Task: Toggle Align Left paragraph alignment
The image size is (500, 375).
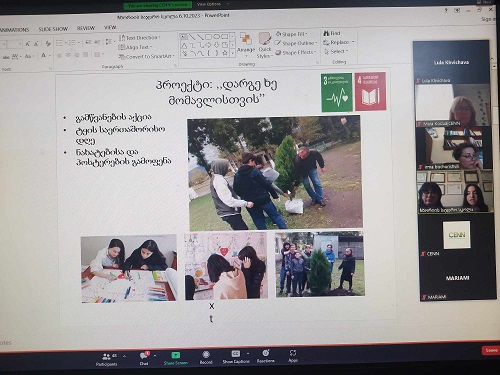Action: click(59, 55)
